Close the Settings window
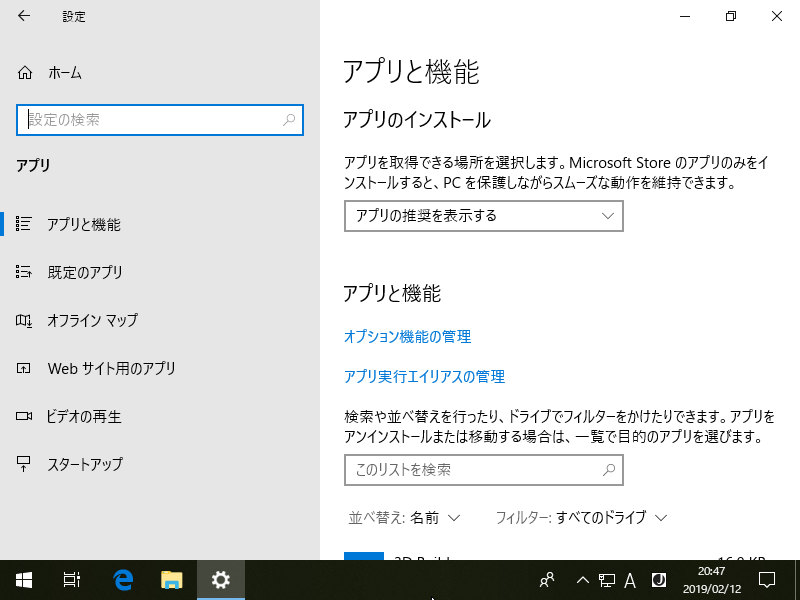This screenshot has width=800, height=600. click(777, 16)
